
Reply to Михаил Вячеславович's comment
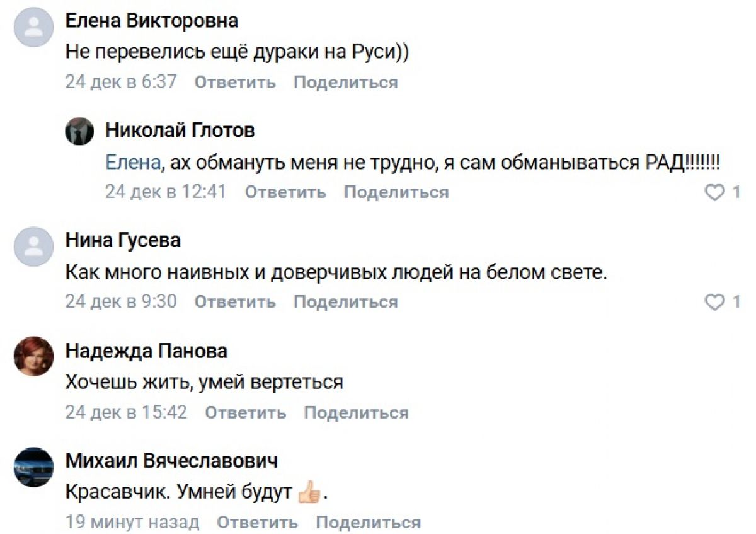[x=258, y=523]
